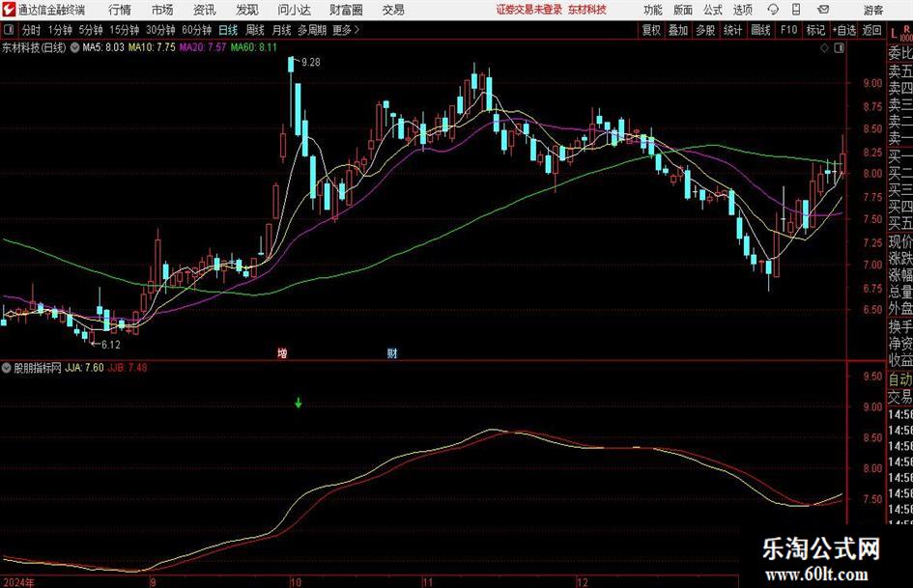Click the 增 event marker on chart
Screen dimensions: 913x588
click(282, 352)
